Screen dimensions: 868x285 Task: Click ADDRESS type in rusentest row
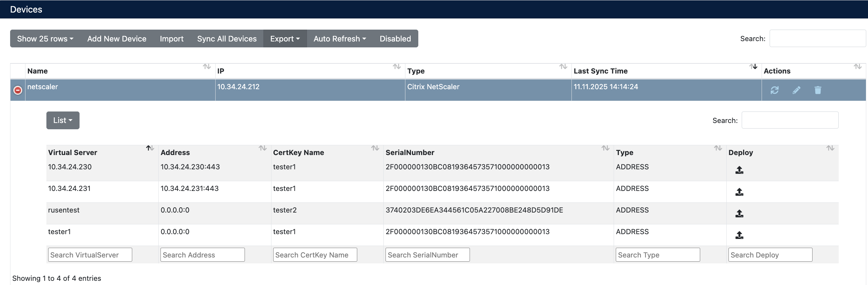pos(632,210)
